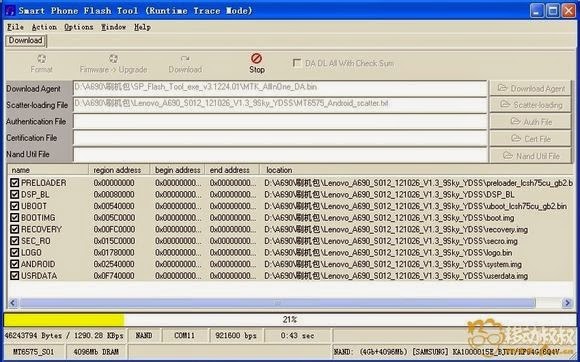Sort by end address column header
The height and width of the screenshot is (362, 580).
(x=232, y=170)
